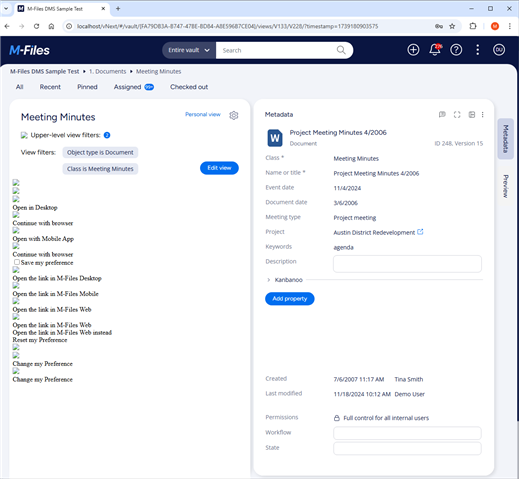Open the user account avatar menu
519x479 pixels.
click(x=499, y=50)
